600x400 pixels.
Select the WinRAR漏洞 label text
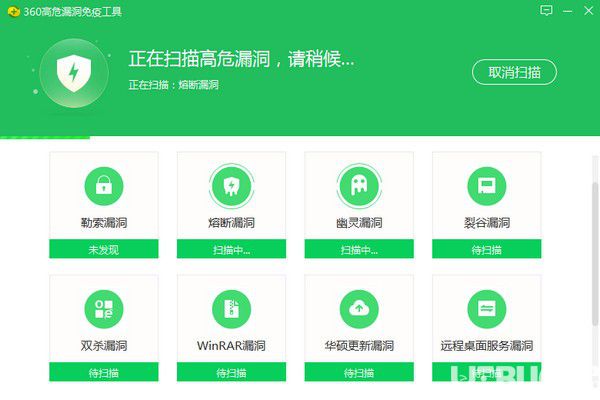231,346
